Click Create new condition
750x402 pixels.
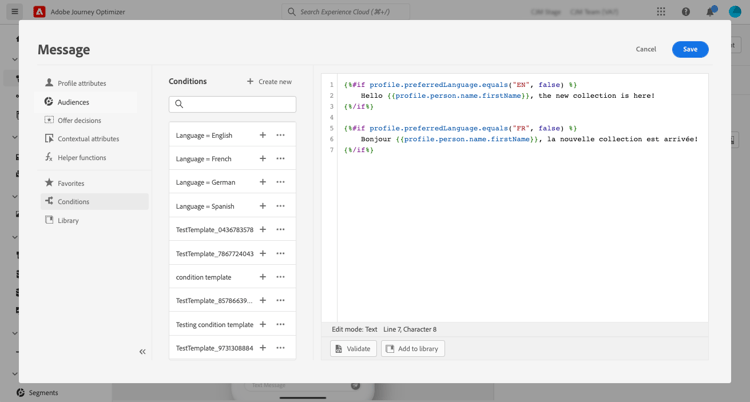click(269, 81)
